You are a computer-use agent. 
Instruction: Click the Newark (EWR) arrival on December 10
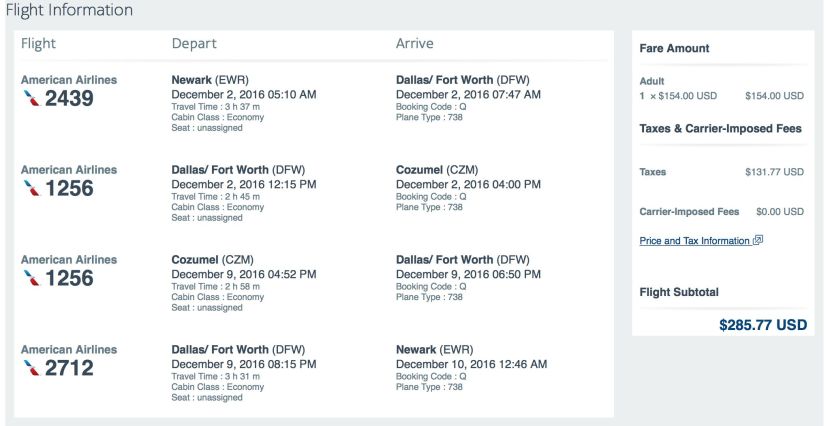click(434, 350)
